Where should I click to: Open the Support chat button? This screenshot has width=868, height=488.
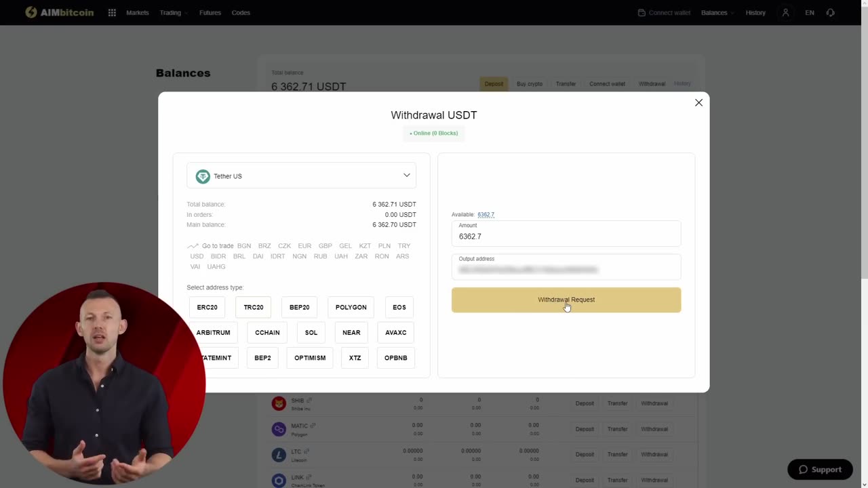coord(820,469)
